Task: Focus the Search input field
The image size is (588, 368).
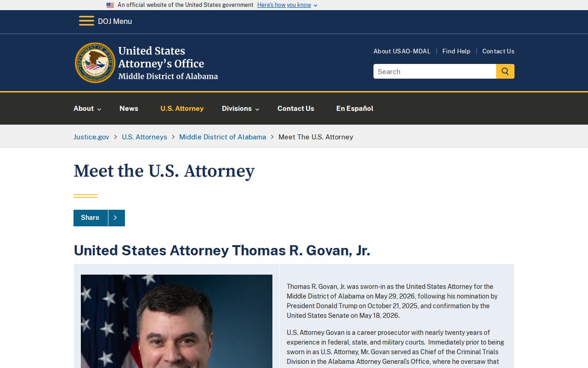Action: [x=435, y=71]
